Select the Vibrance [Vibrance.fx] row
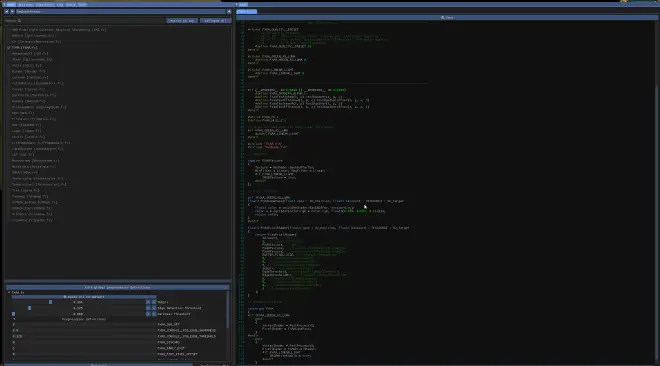Screen dimensions: 660x366 (32, 214)
